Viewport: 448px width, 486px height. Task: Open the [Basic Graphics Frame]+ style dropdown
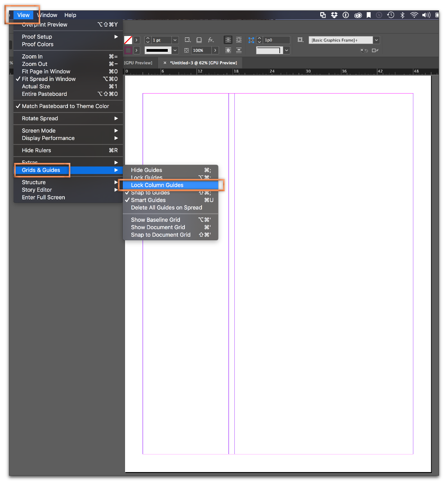[376, 40]
